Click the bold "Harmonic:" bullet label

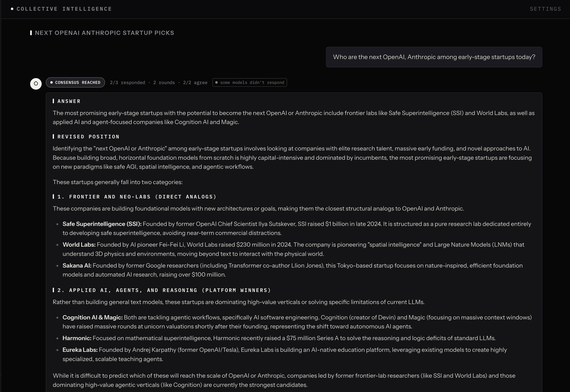pos(77,338)
